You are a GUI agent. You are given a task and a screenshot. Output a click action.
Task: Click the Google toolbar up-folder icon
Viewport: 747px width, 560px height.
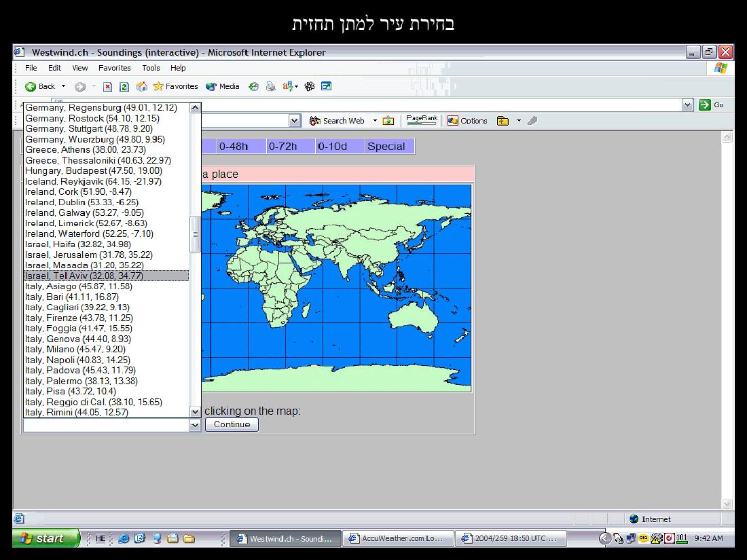(503, 121)
